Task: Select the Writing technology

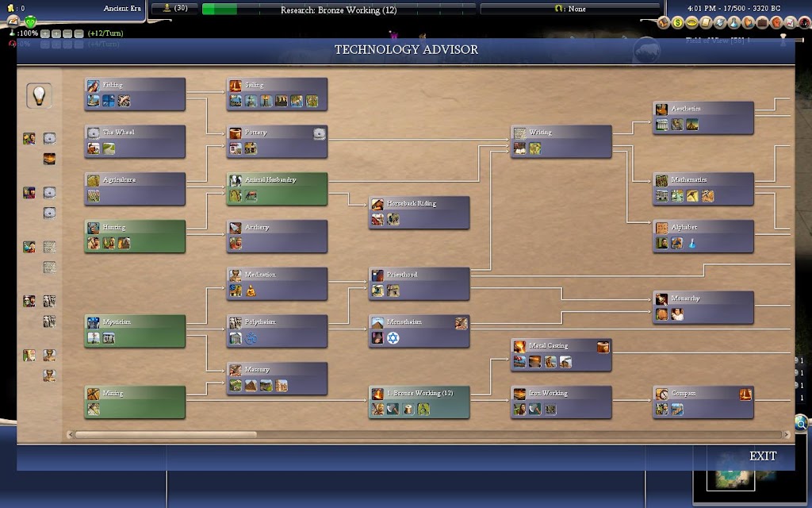Action: point(561,141)
